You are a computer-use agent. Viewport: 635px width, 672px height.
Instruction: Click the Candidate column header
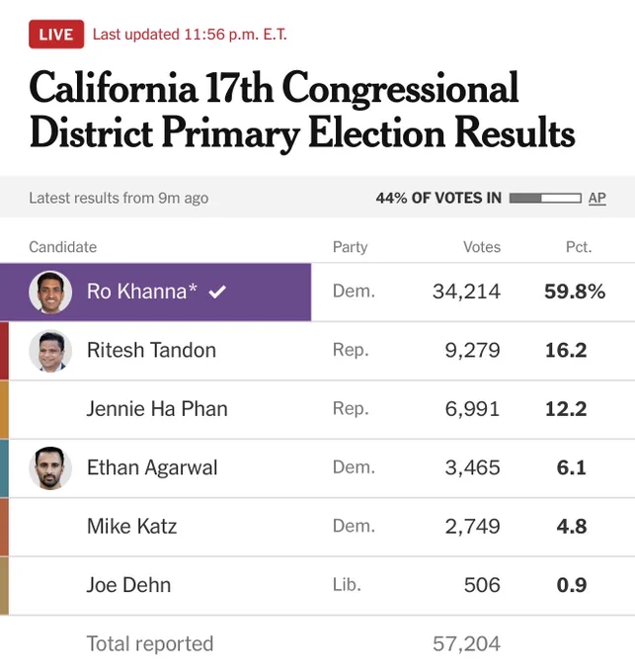(x=62, y=247)
